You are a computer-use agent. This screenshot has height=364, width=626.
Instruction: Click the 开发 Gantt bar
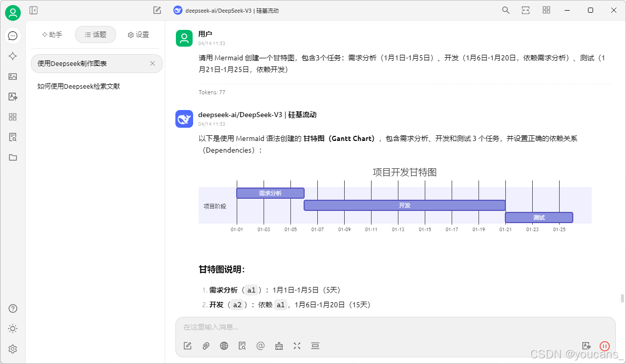[x=404, y=205]
